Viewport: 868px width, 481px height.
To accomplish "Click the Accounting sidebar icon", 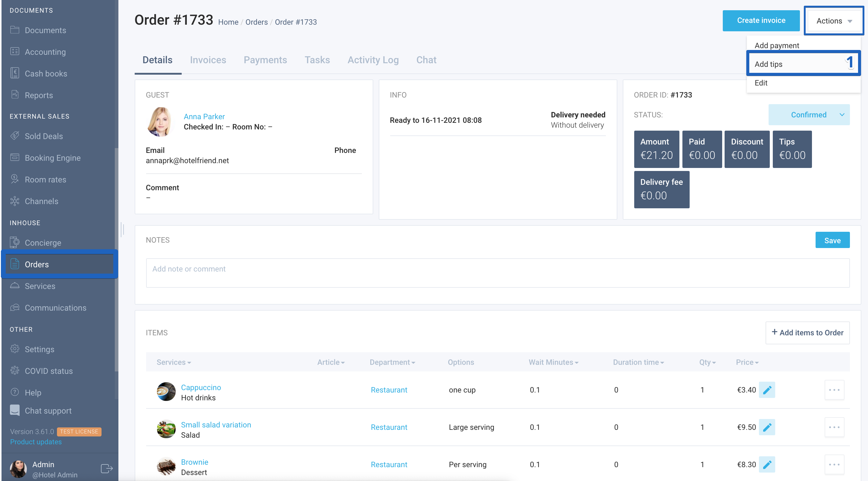I will click(x=14, y=51).
